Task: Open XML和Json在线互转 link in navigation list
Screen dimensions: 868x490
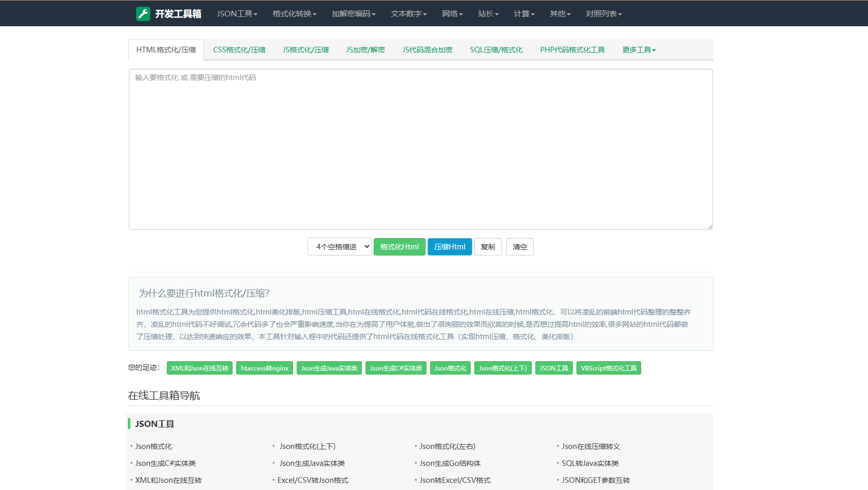Action: pyautogui.click(x=168, y=480)
